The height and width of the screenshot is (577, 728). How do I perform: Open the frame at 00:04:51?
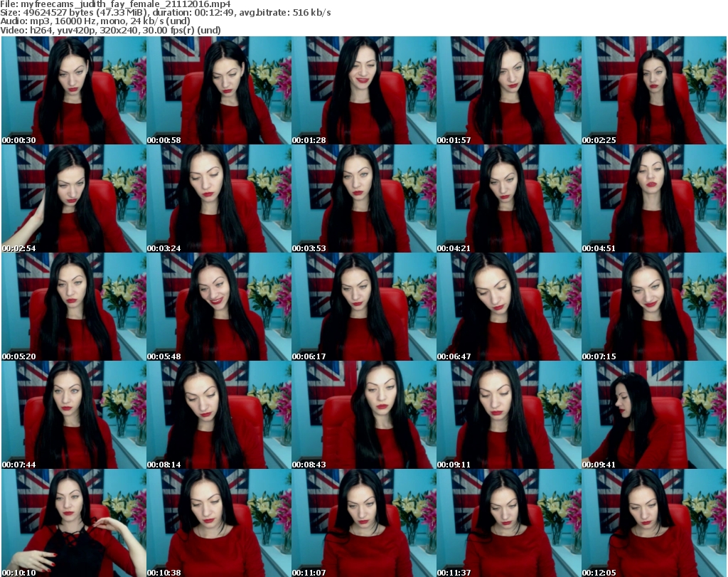[654, 198]
